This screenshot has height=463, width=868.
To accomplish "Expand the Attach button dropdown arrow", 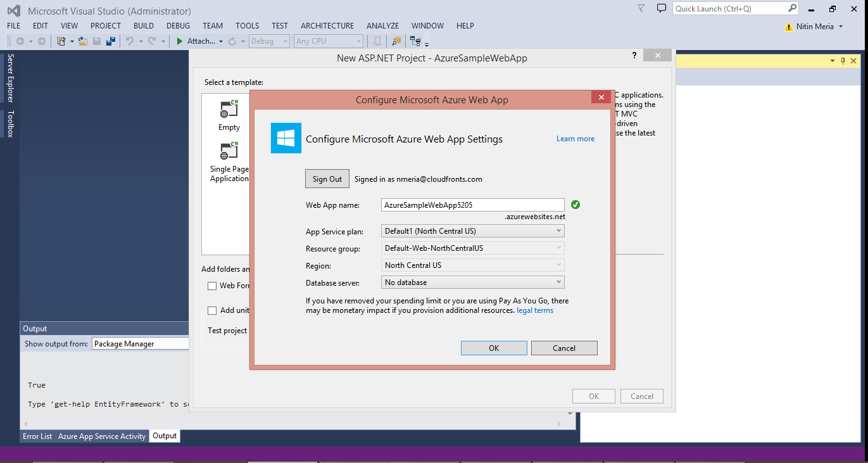I will click(221, 41).
